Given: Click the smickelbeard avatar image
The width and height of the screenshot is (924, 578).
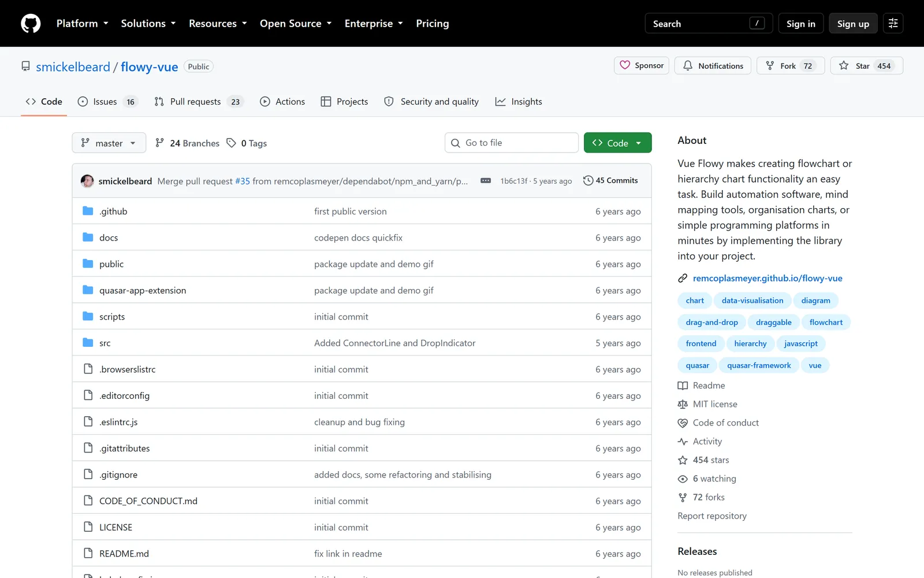Looking at the screenshot, I should pyautogui.click(x=87, y=181).
